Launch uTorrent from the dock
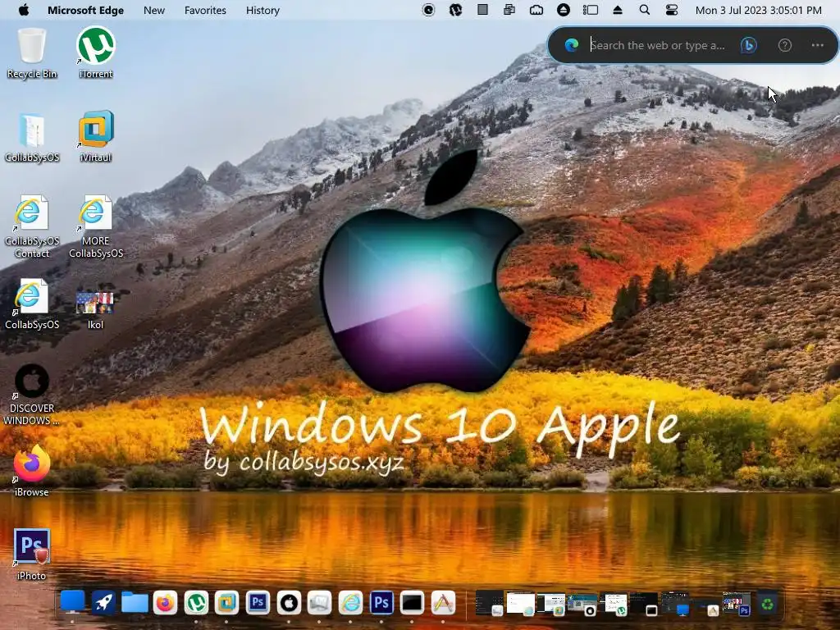The image size is (840, 630). click(x=196, y=603)
